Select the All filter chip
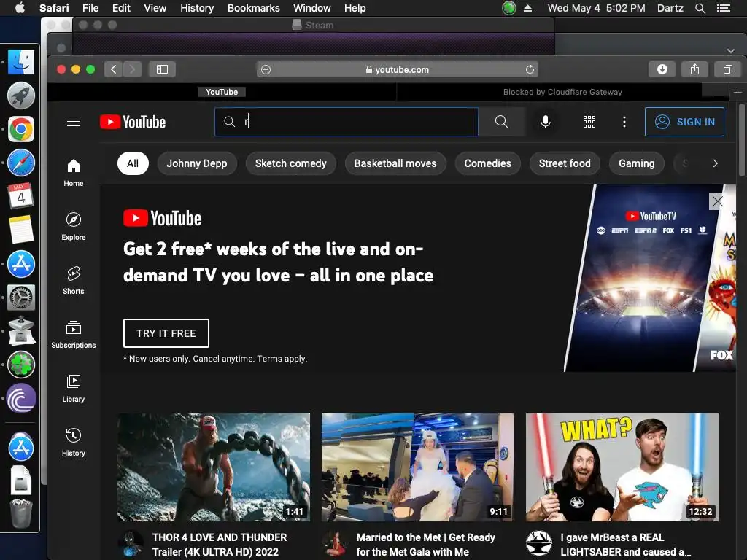Screen dimensions: 747x560 [x=133, y=163]
